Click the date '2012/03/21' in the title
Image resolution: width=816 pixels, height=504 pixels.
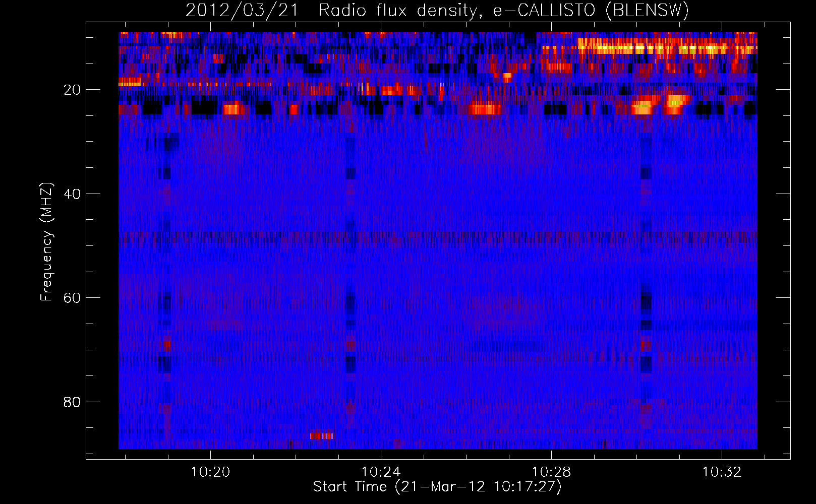click(x=242, y=11)
